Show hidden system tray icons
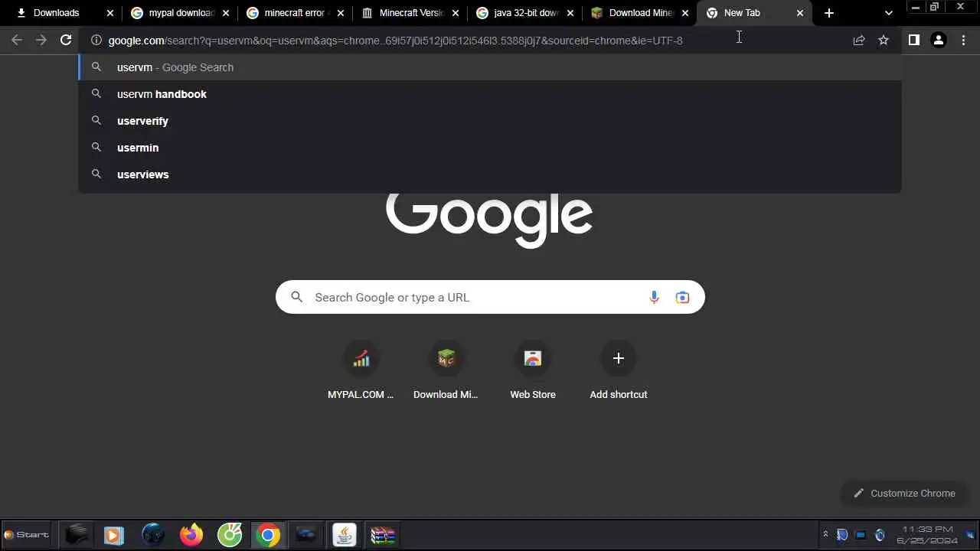This screenshot has width=980, height=551. (x=825, y=534)
